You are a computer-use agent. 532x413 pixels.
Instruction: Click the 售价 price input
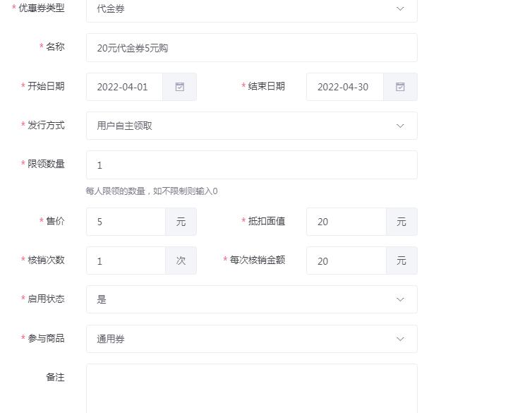pos(126,222)
